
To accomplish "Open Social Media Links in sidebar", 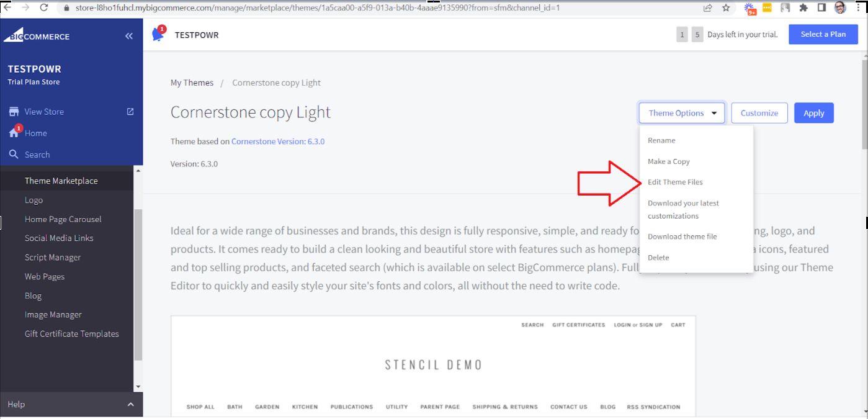I will click(59, 238).
